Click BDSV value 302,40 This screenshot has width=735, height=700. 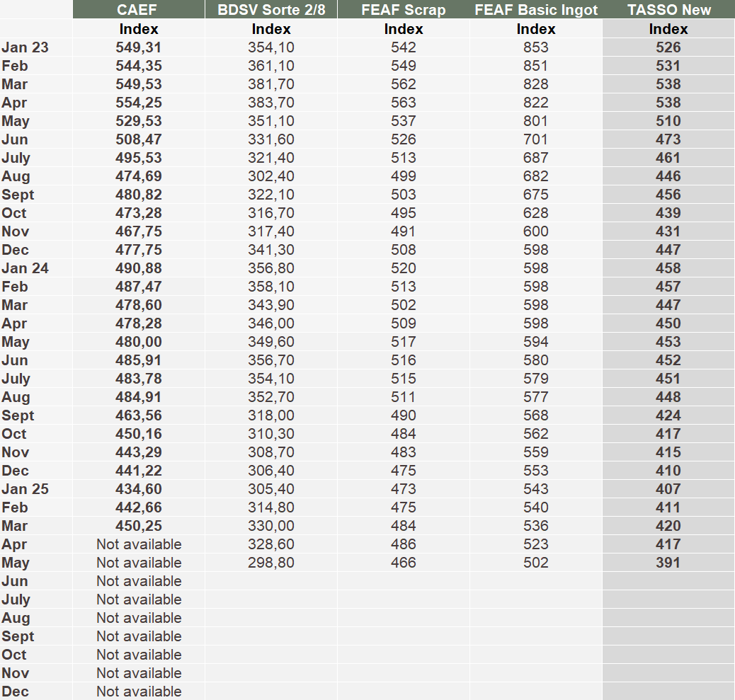click(271, 176)
